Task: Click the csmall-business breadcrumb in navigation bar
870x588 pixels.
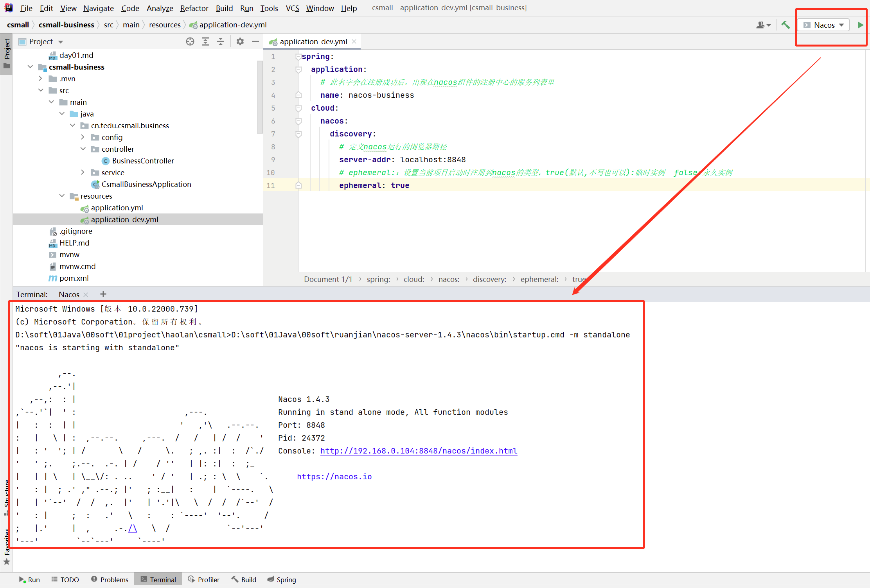Action: pyautogui.click(x=66, y=25)
